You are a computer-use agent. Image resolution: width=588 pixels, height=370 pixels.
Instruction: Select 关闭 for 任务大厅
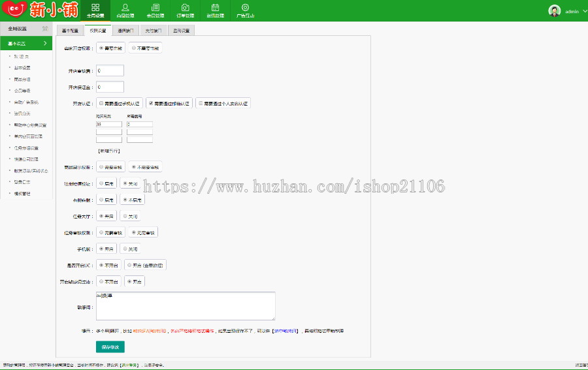125,216
